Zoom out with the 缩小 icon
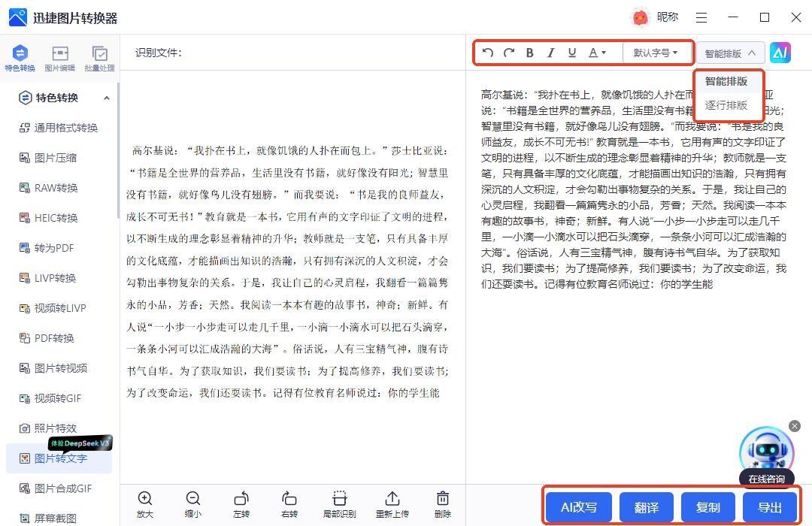Image resolution: width=812 pixels, height=526 pixels. [x=193, y=504]
